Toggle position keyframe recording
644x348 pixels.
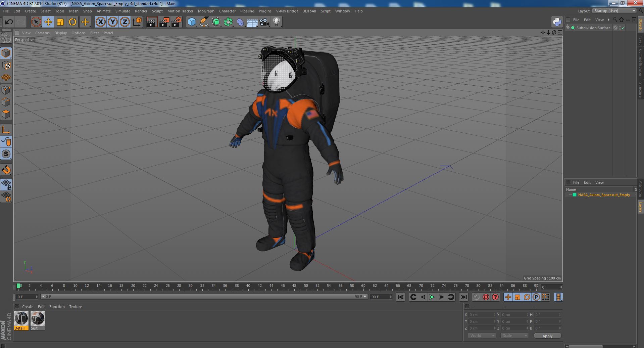(x=508, y=297)
